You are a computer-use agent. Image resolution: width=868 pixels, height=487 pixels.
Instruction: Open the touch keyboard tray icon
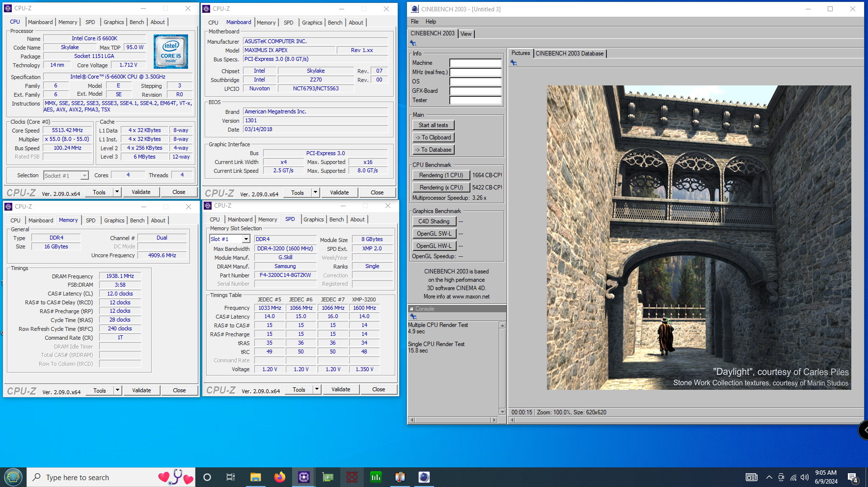tap(752, 477)
